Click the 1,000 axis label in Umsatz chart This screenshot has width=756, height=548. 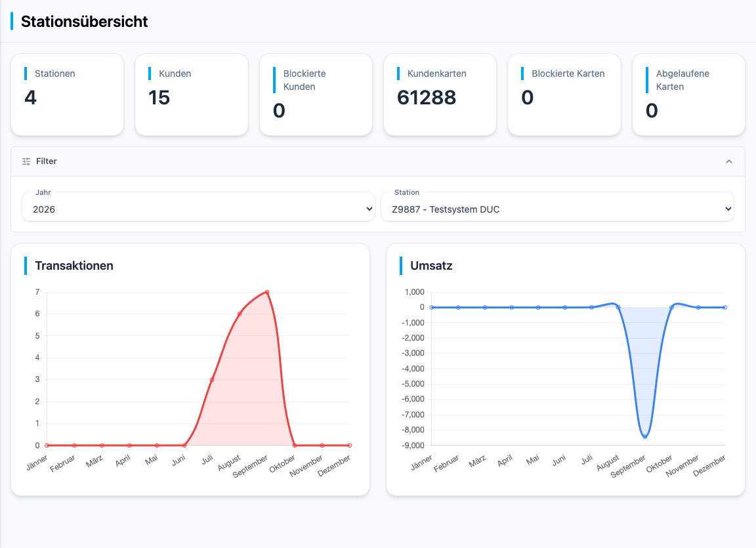click(415, 292)
